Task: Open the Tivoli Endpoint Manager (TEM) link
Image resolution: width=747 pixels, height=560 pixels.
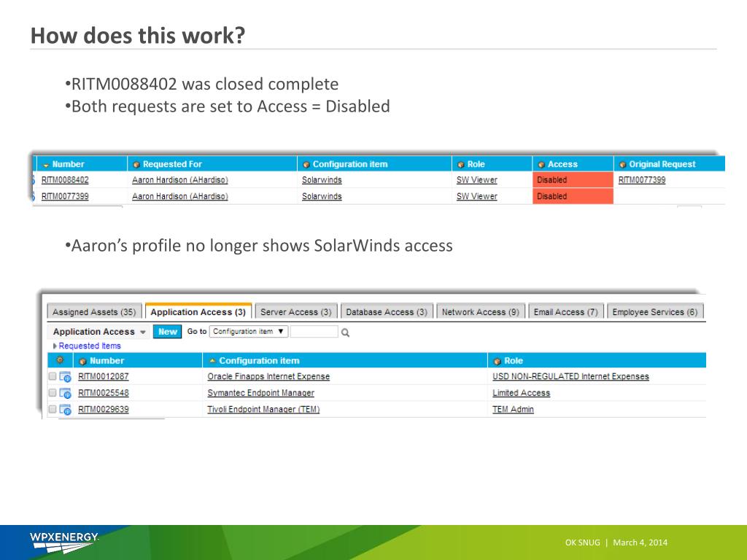Action: coord(263,409)
